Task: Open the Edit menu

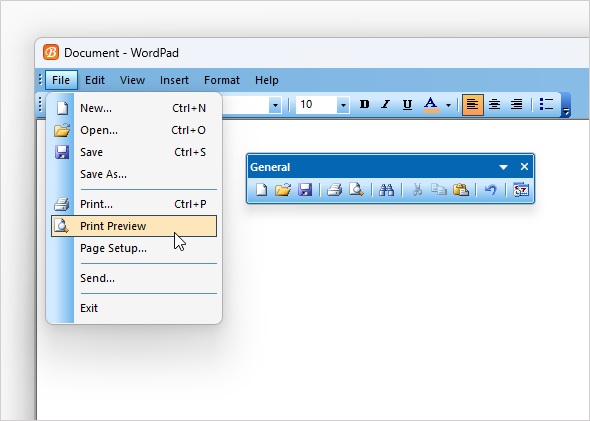Action: point(94,80)
